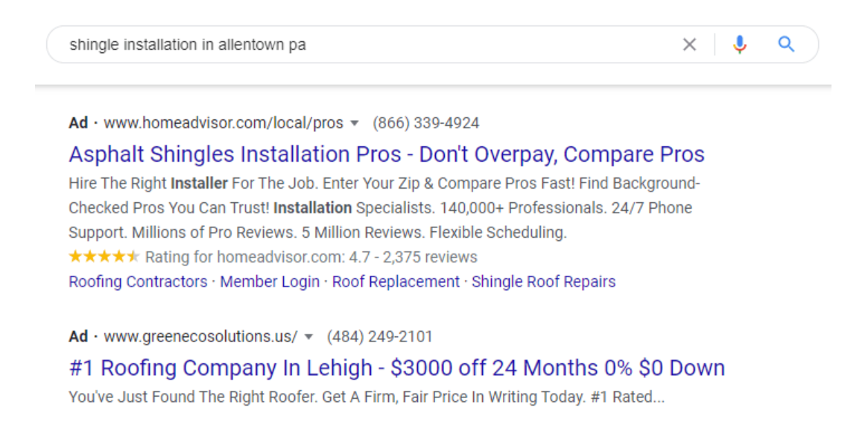Viewport: 868px width, 428px height.
Task: Click the homeadvisor rating 4.7 reviews text
Action: [311, 257]
